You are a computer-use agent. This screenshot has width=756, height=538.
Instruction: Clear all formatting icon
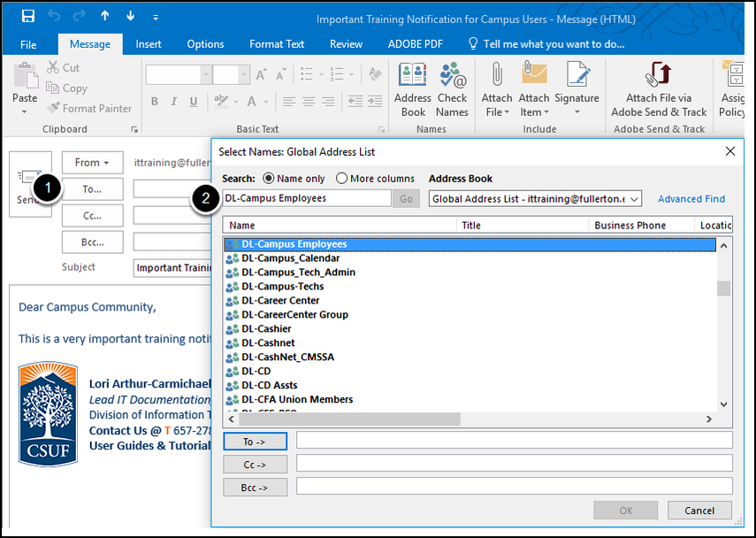(375, 74)
